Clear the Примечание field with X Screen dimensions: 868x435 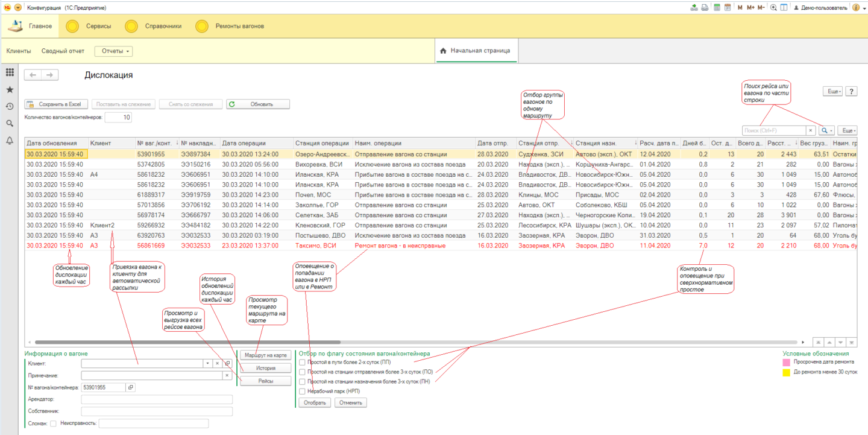click(227, 375)
